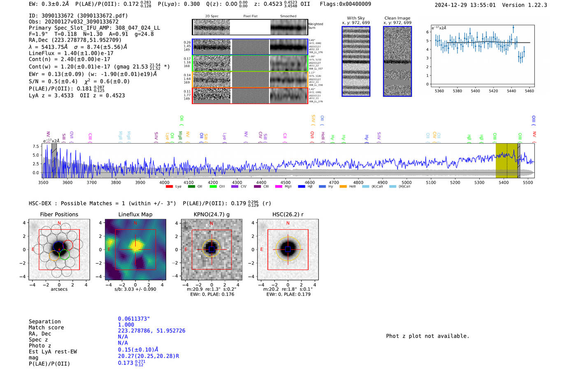Click the With Sky image panel
Screen dimensions: 576x392
[x=356, y=61]
